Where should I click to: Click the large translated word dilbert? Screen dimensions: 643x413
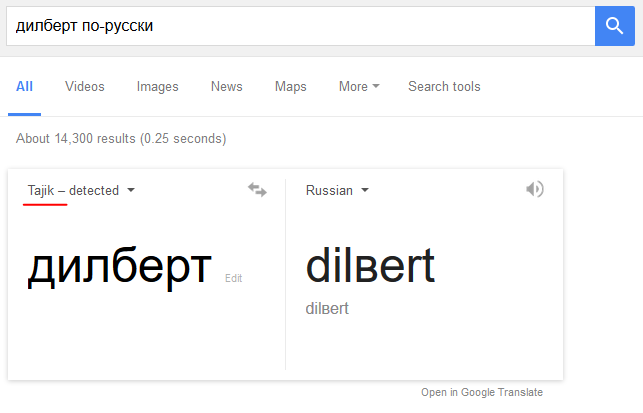pyautogui.click(x=370, y=265)
